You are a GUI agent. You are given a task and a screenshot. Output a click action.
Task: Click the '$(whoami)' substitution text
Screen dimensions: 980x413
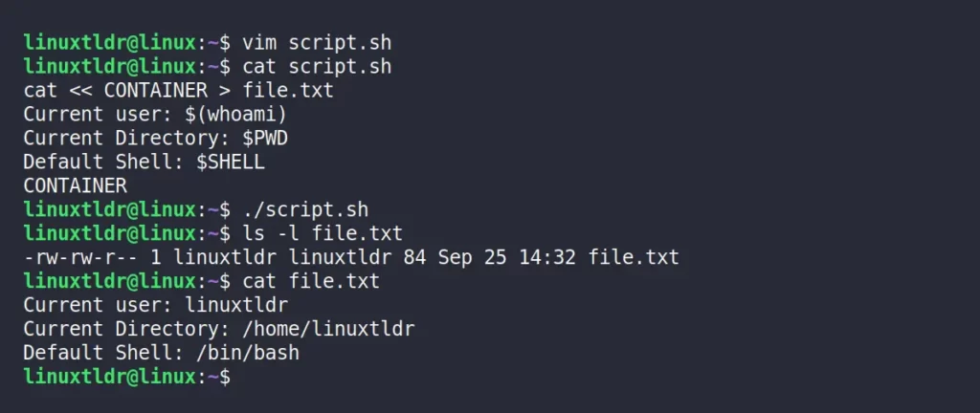[x=236, y=114]
